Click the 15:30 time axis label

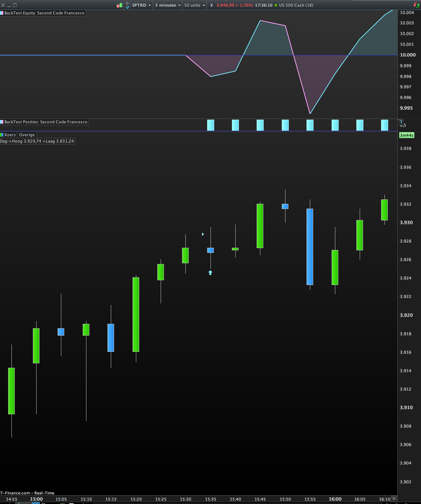pos(185,499)
